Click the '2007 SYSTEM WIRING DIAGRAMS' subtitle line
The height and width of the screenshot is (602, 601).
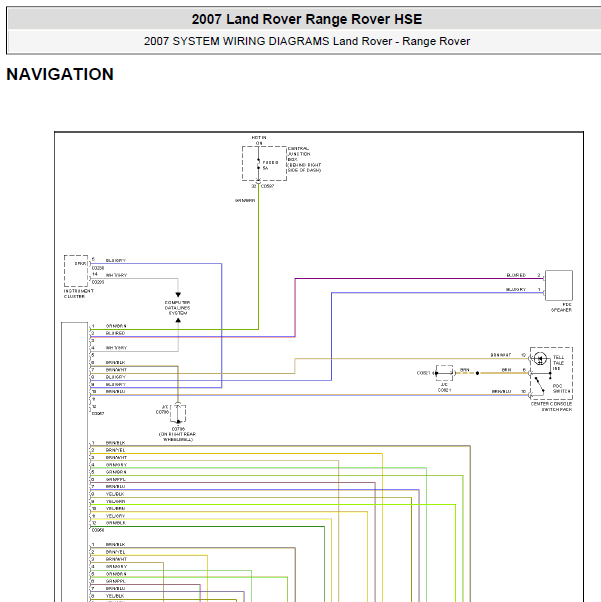(306, 41)
